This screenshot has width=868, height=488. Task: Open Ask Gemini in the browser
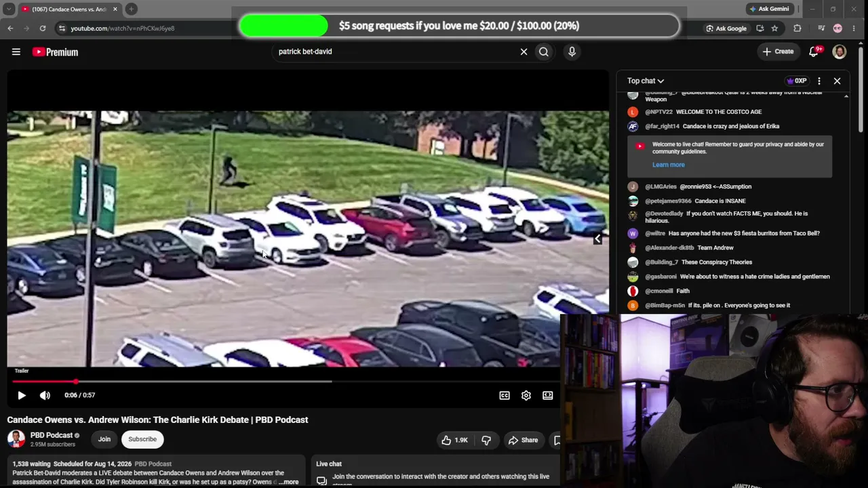point(769,9)
